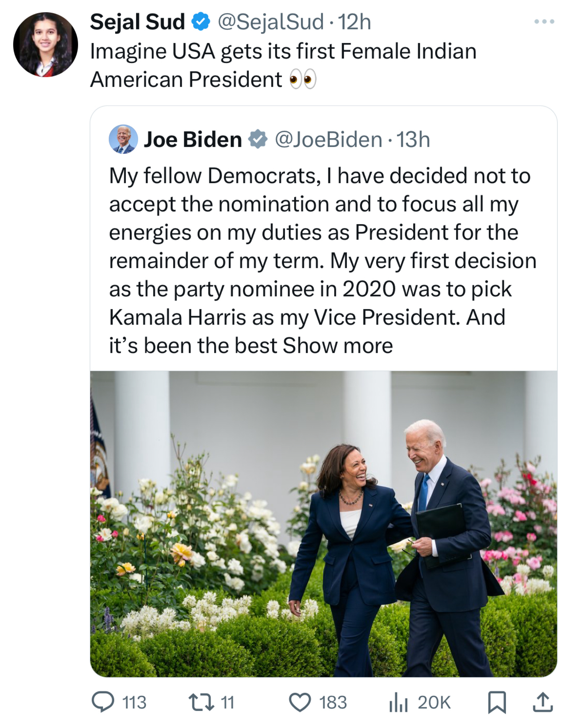This screenshot has height=728, width=571.
Task: Like the tweet with heart icon
Action: tap(300, 702)
